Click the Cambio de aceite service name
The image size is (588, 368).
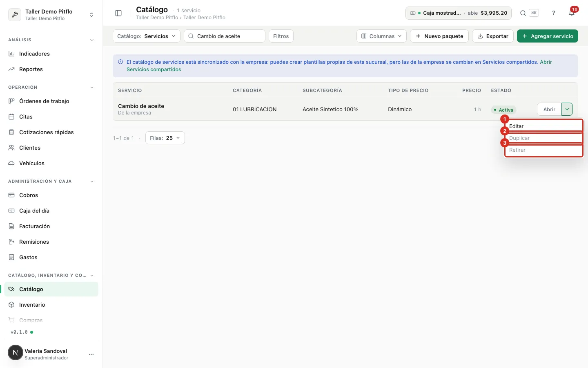tap(141, 106)
